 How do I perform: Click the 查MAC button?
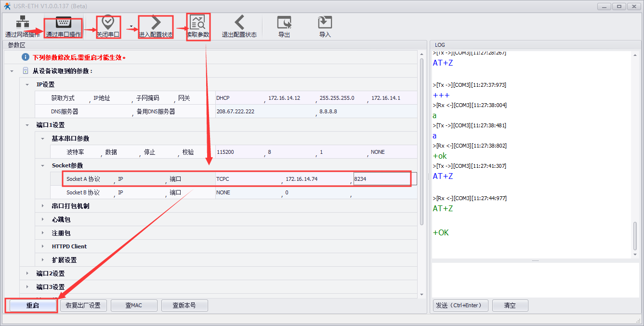pos(134,305)
